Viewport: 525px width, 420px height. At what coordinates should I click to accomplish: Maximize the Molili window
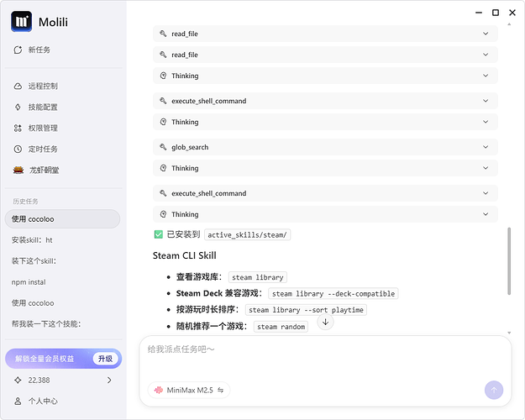click(x=496, y=13)
